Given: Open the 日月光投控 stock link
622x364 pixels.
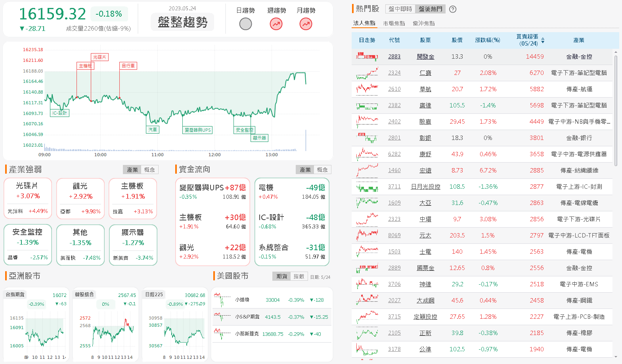Looking at the screenshot, I should (x=425, y=187).
